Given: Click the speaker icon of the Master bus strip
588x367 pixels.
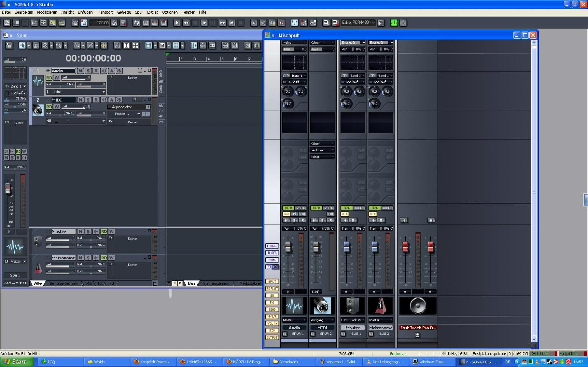Looking at the screenshot, I should click(353, 306).
